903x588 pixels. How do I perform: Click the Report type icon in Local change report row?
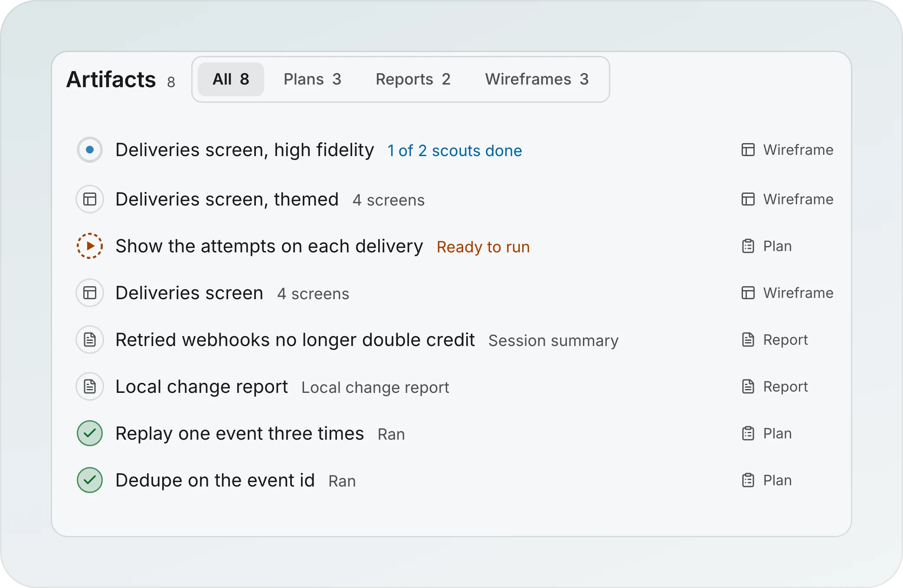tap(748, 386)
